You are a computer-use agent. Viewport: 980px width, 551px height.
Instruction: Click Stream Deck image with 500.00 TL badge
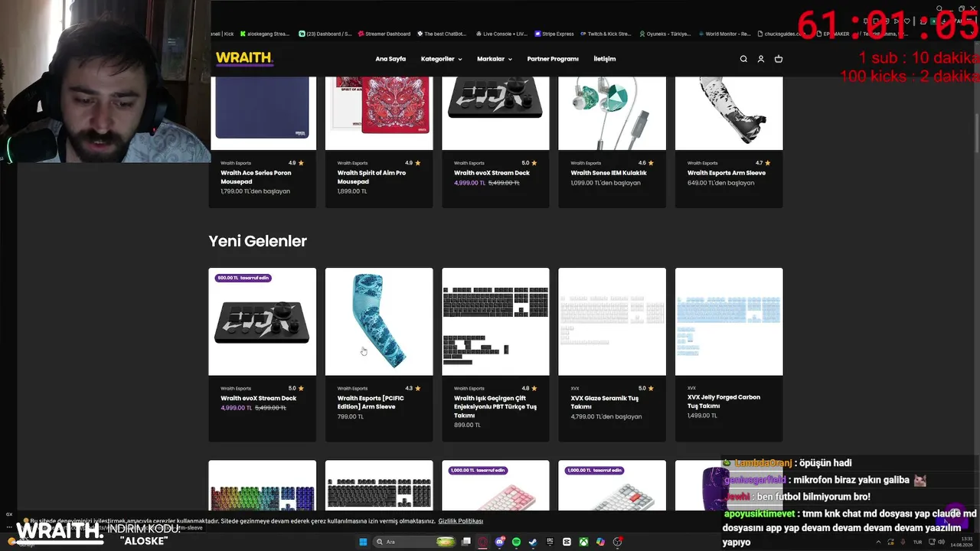(x=262, y=321)
